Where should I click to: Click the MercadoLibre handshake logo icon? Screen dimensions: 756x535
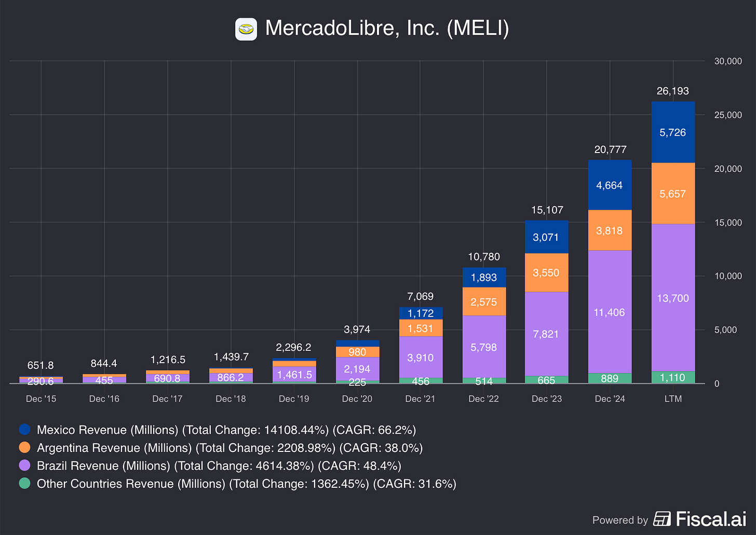pos(246,29)
